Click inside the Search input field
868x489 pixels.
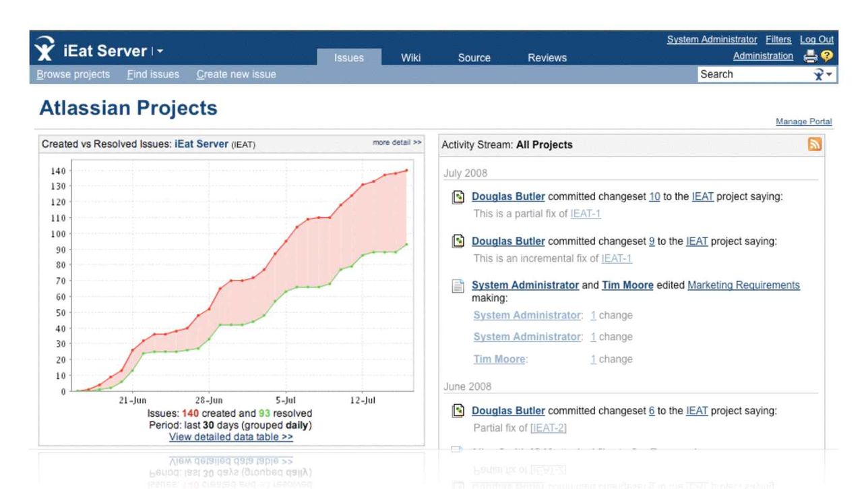coord(755,74)
